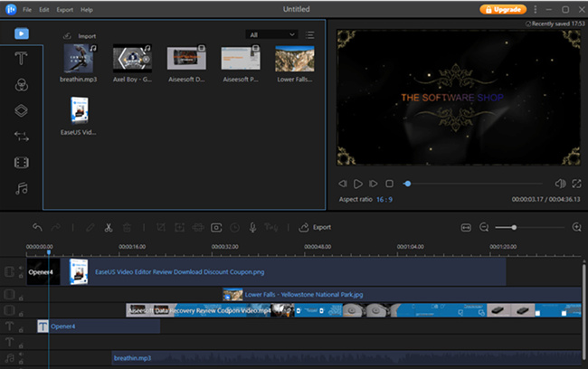Start voice-over recording with microphone icon
The image size is (588, 369).
pos(253,227)
